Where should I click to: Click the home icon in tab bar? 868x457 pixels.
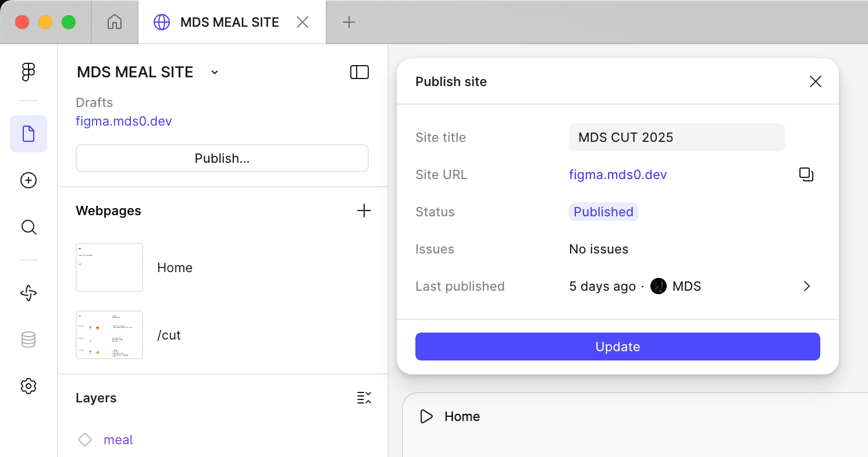tap(115, 22)
